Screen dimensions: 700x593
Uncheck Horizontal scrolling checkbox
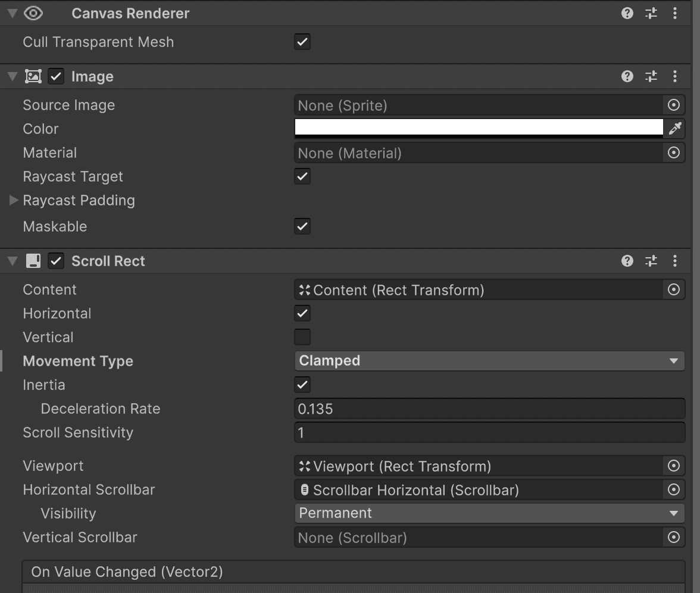coord(302,313)
